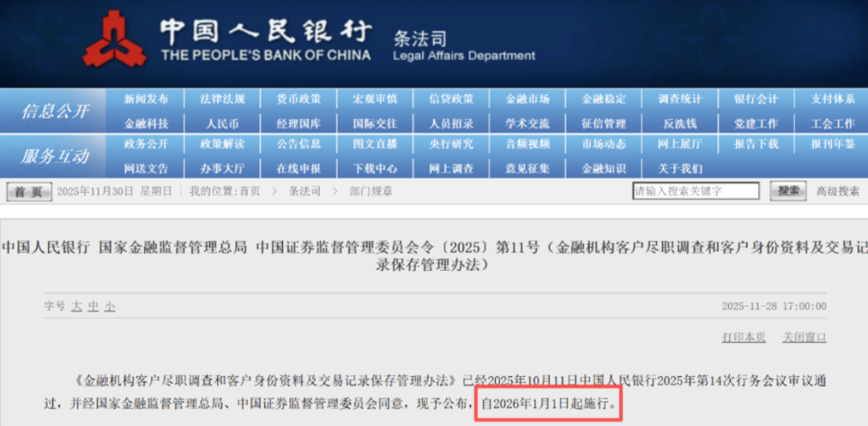Go to 法律法规 section
868x426 pixels.
(x=223, y=100)
